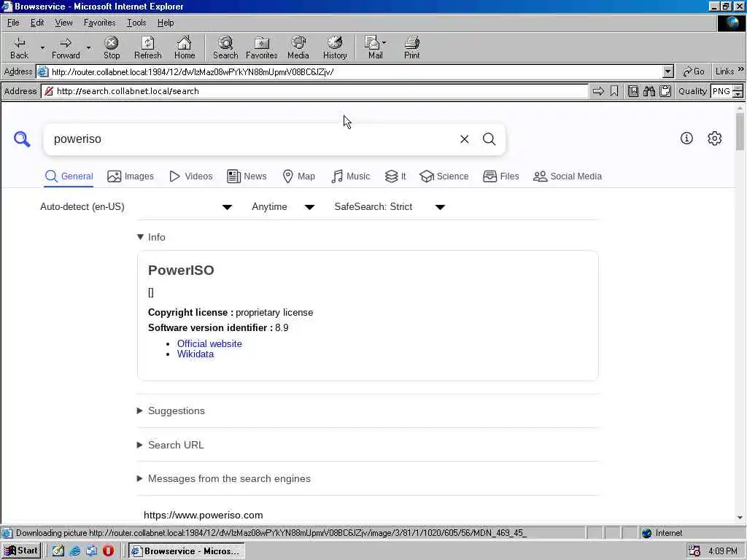Click the Back toolbar button
Viewport: 747px width, 560px height.
click(19, 47)
